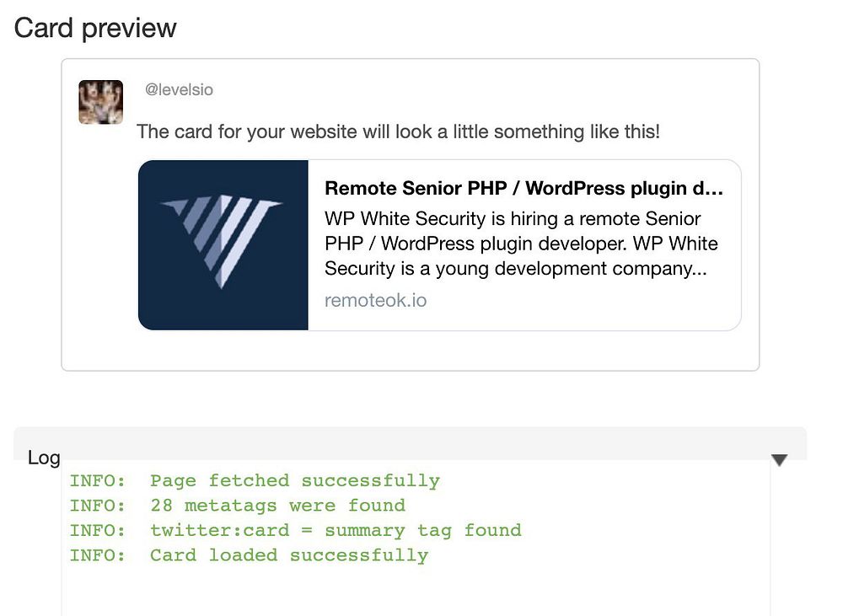This screenshot has width=843, height=616.
Task: Click the "Card preview" heading
Action: click(95, 28)
